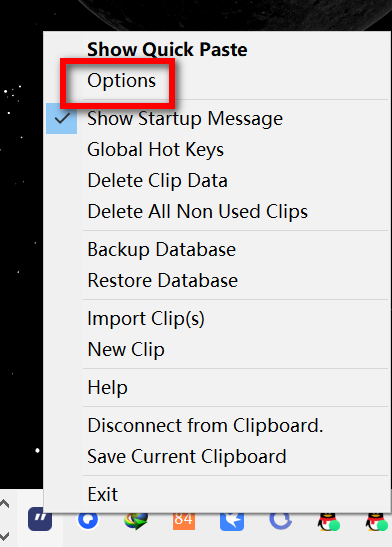Select Delete Clip Data

[157, 181]
